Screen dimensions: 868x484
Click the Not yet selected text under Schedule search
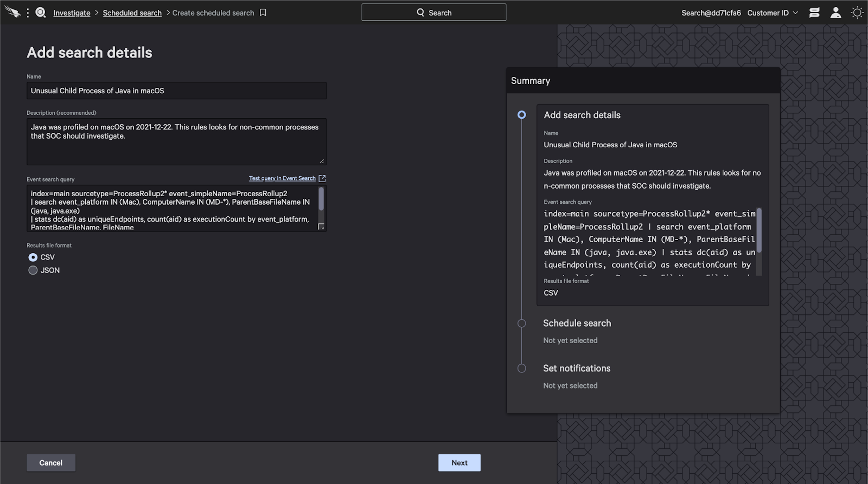click(570, 340)
